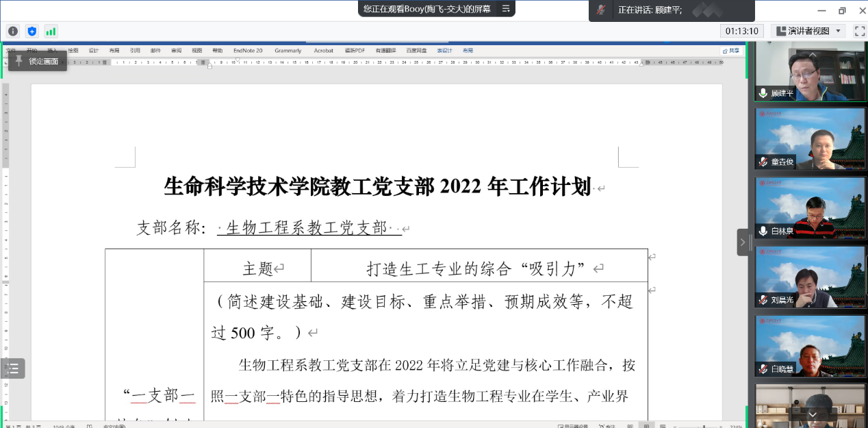This screenshot has width=868, height=428.
Task: Click the microphone icon on 白林泉's tile
Action: tap(763, 231)
